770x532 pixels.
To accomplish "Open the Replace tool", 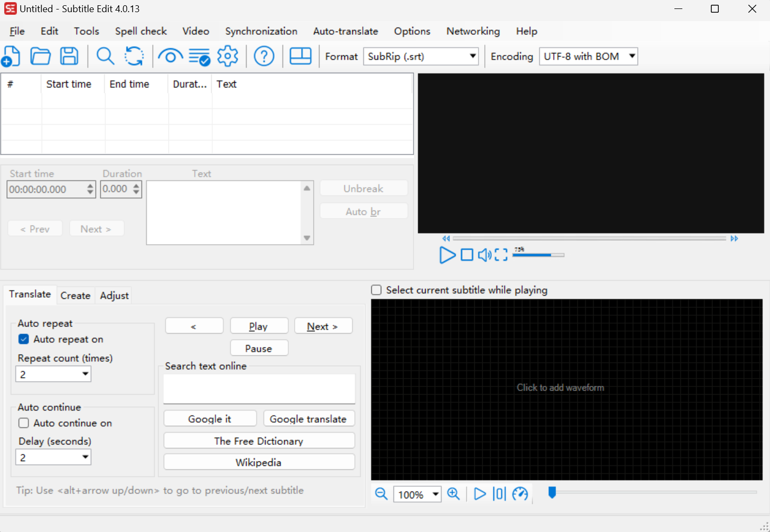I will coord(134,56).
